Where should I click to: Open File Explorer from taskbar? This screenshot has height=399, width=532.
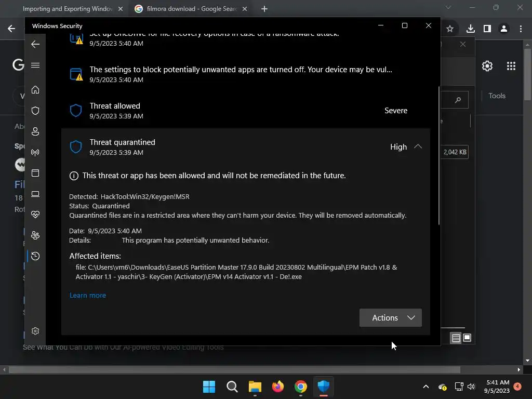[255, 387]
